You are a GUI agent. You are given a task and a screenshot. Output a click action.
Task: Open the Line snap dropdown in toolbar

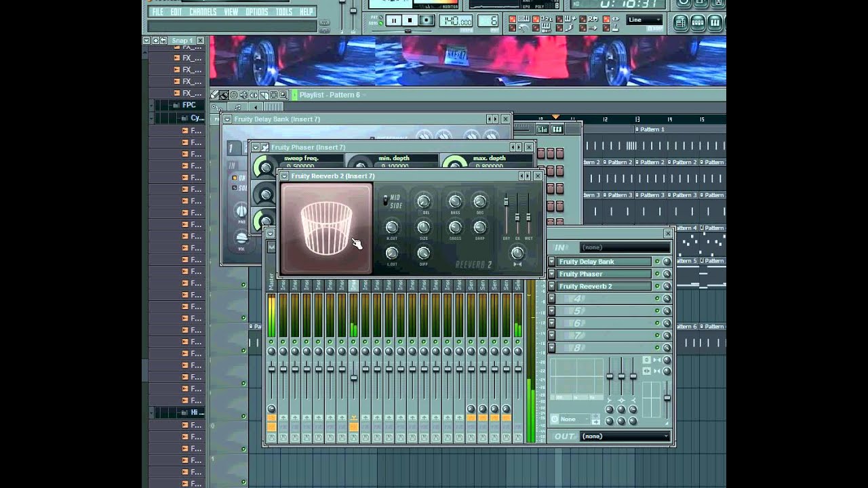coord(644,20)
